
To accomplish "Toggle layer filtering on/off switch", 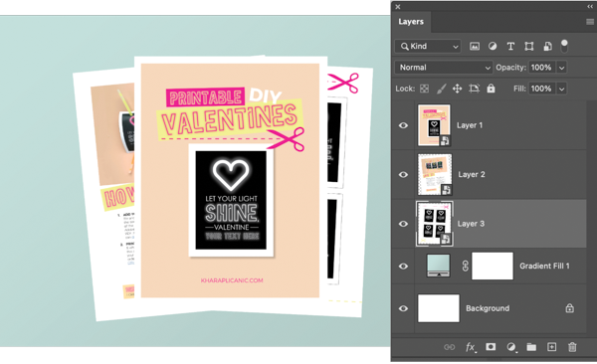I will tap(564, 46).
